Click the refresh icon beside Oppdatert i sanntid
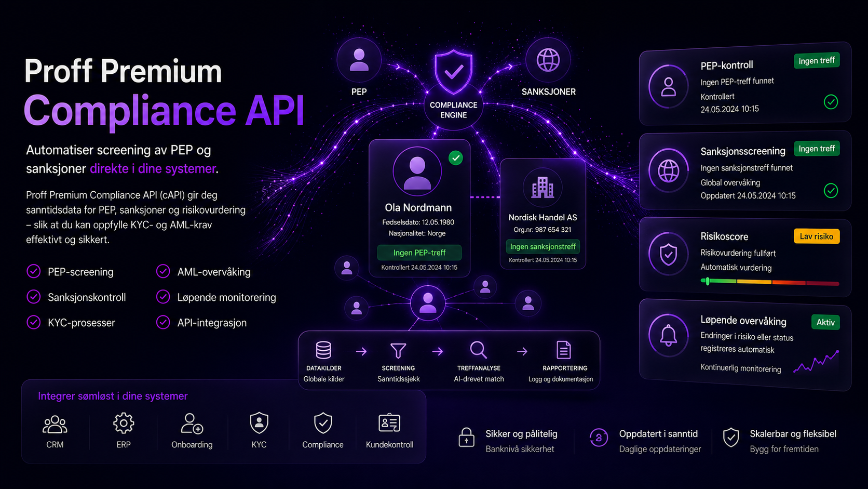Image resolution: width=868 pixels, height=489 pixels. [x=599, y=438]
